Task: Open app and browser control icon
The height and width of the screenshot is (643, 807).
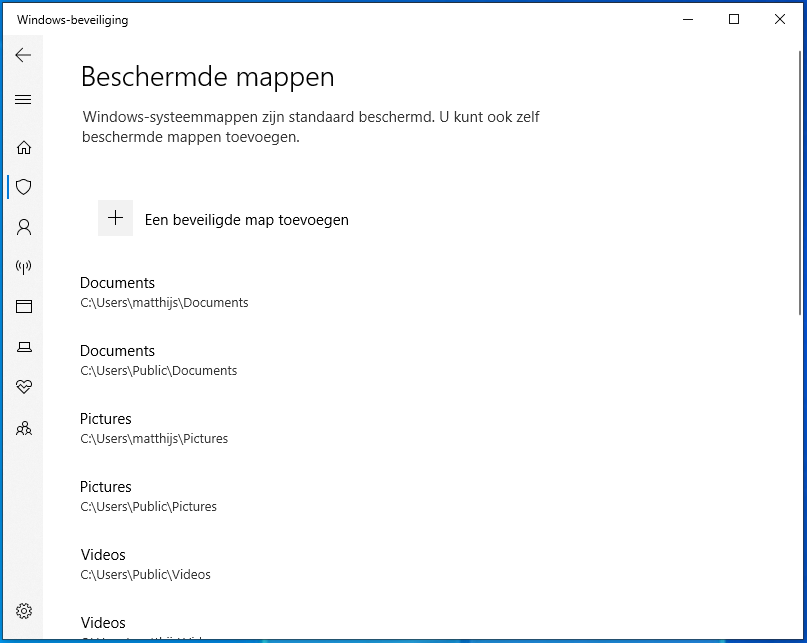Action: point(24,307)
